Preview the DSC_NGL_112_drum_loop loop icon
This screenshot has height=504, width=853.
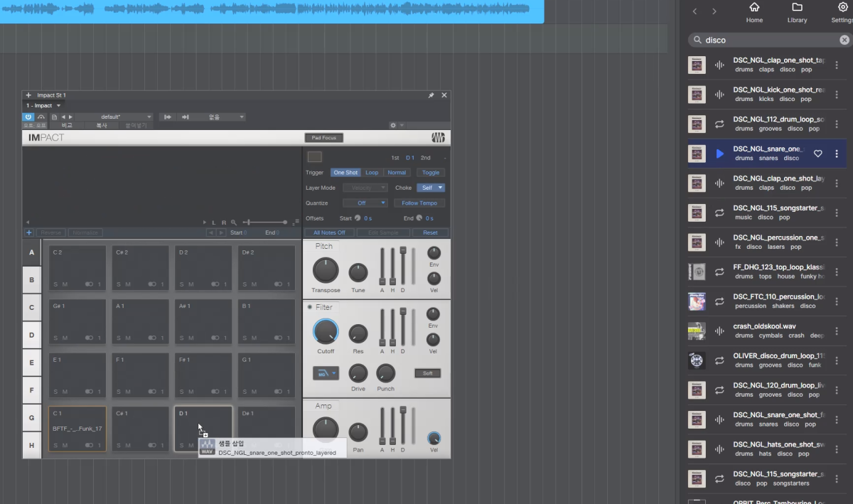pyautogui.click(x=720, y=124)
